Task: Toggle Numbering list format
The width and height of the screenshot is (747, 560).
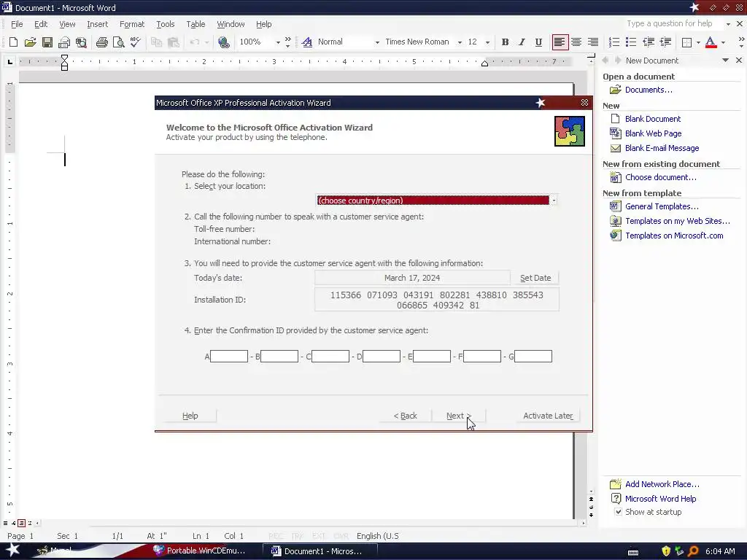Action: click(614, 42)
